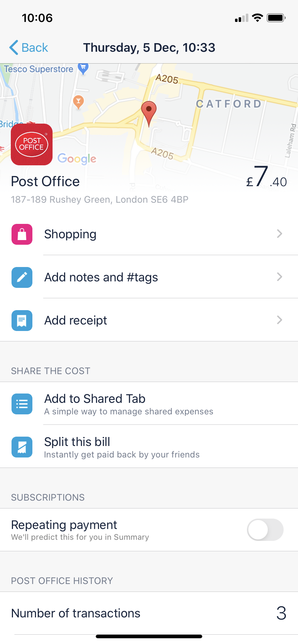
Task: Select Add to Shared Tab option
Action: 149,404
